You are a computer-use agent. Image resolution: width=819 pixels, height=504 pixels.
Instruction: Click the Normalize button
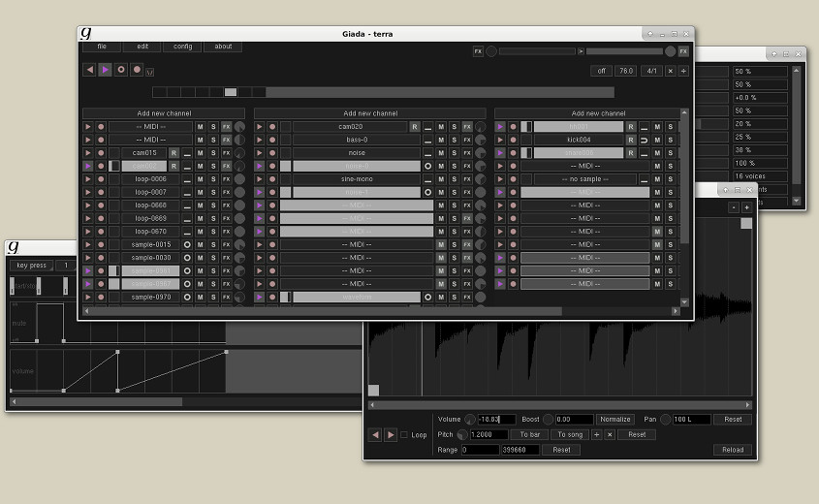pyautogui.click(x=615, y=420)
